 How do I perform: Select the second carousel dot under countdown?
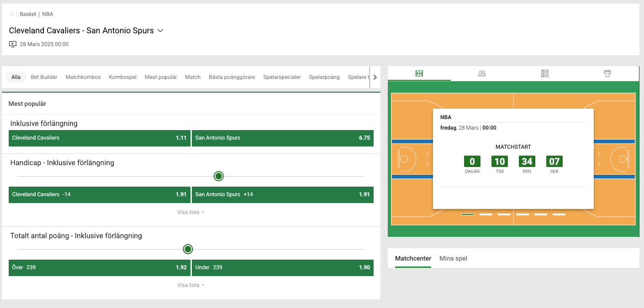486,214
